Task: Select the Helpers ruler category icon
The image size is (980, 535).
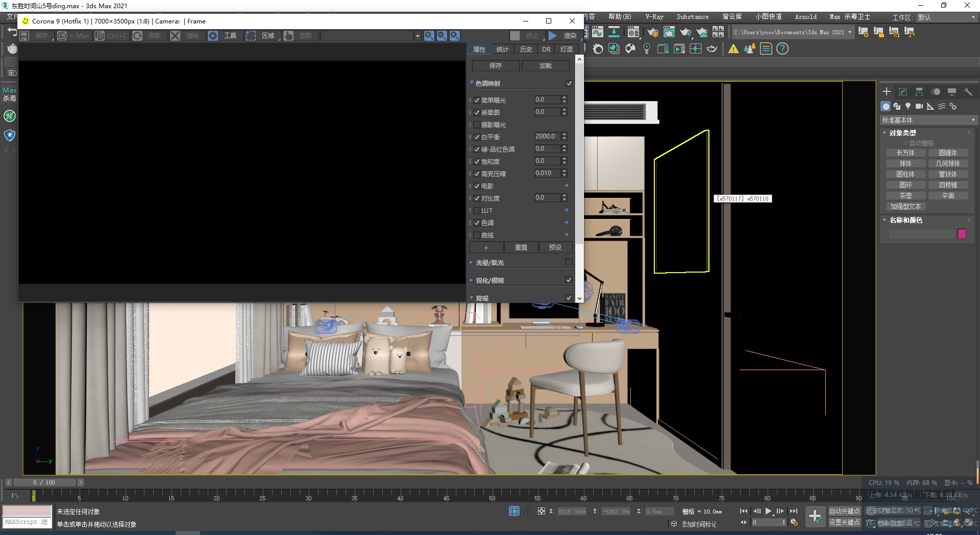Action: [x=930, y=106]
